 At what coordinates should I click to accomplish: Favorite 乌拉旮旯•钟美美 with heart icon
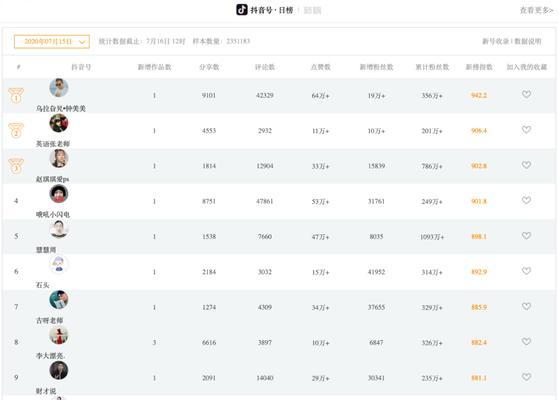(526, 94)
